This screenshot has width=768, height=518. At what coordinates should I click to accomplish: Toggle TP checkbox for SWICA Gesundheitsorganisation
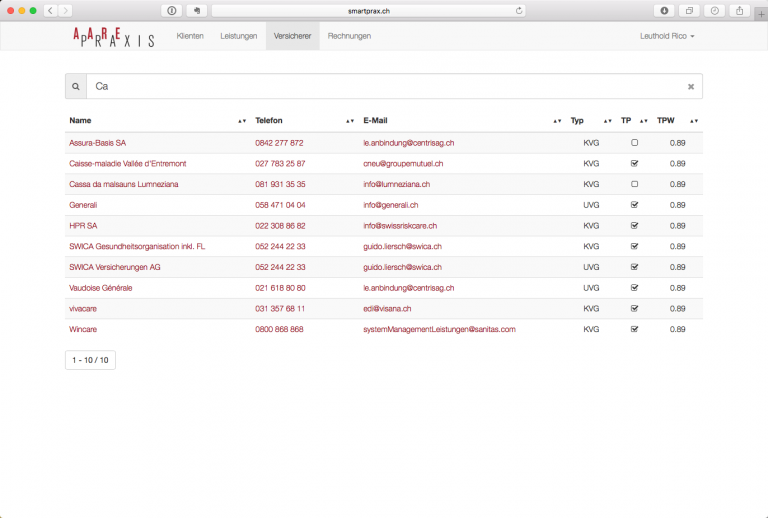(x=634, y=246)
